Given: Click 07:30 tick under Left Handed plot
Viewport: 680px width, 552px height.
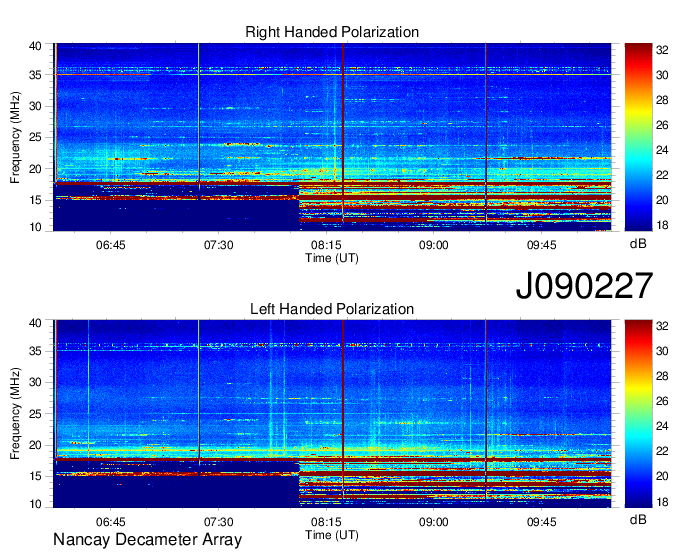Looking at the screenshot, I should pos(218,522).
